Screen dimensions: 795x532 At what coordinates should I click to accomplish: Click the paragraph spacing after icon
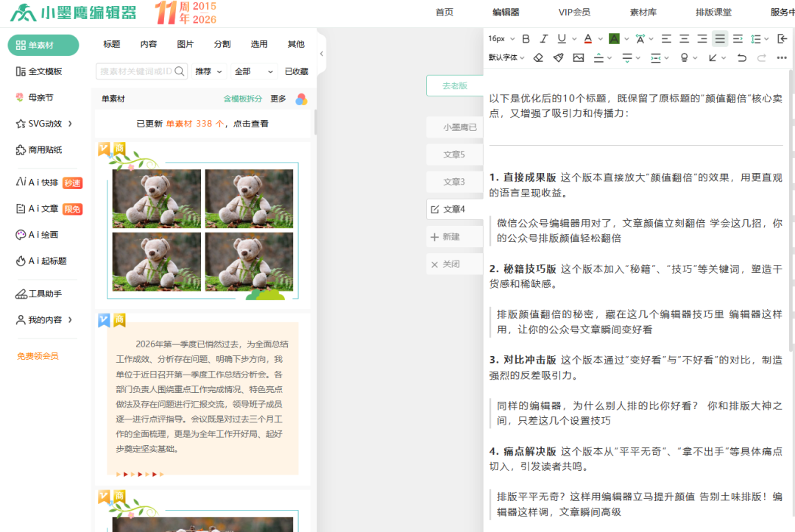627,57
